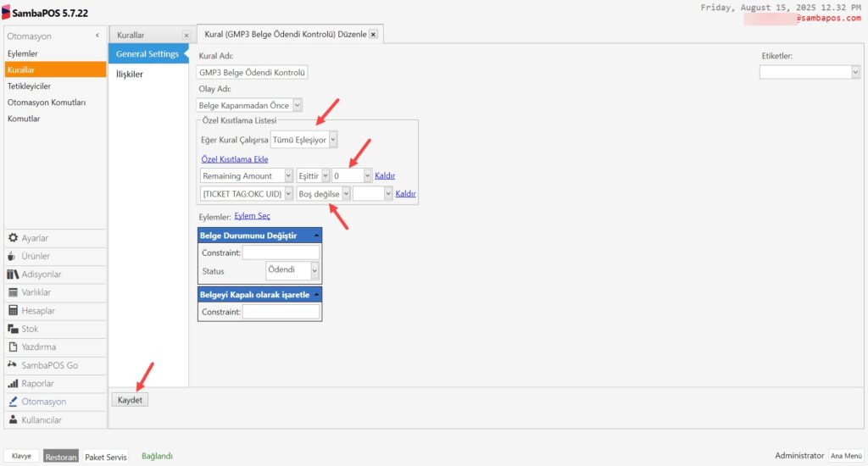The width and height of the screenshot is (868, 466).
Task: Collapse Belgeyi Kapalı olarak işaretle action
Action: pos(317,295)
